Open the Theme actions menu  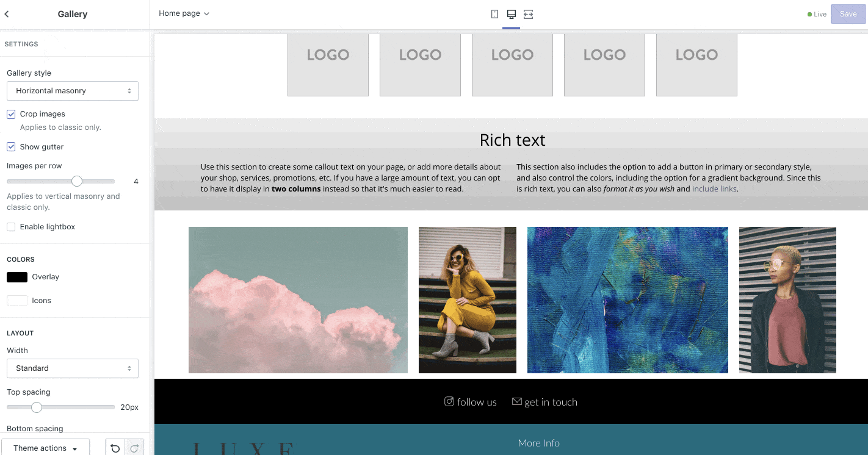(45, 448)
